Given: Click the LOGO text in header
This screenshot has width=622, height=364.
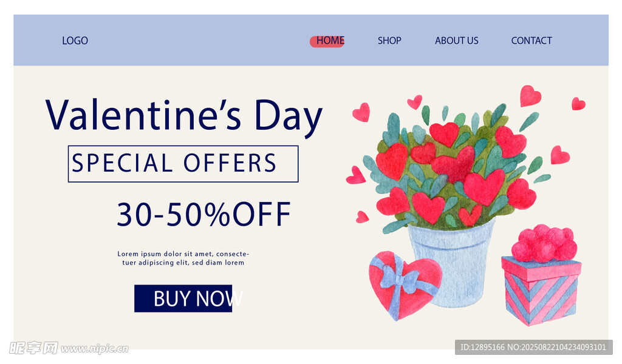Looking at the screenshot, I should (x=75, y=41).
